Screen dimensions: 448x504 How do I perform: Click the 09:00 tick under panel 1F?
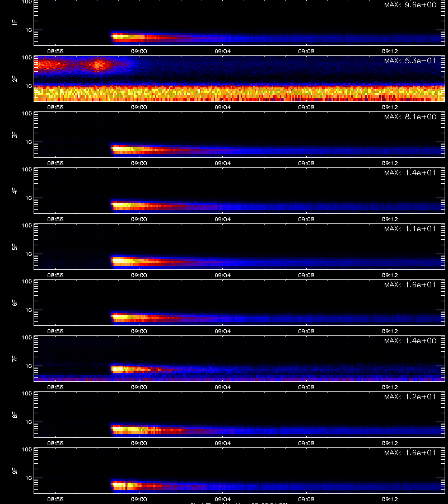(139, 51)
